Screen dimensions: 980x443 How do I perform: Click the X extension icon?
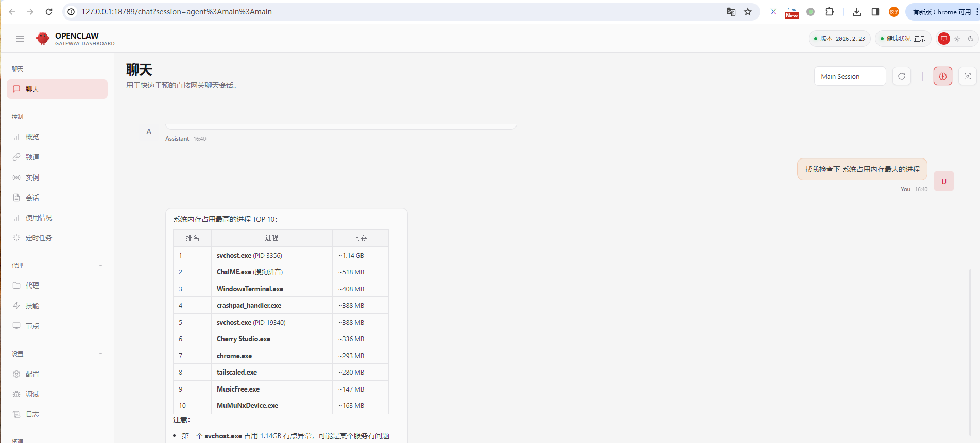(773, 12)
